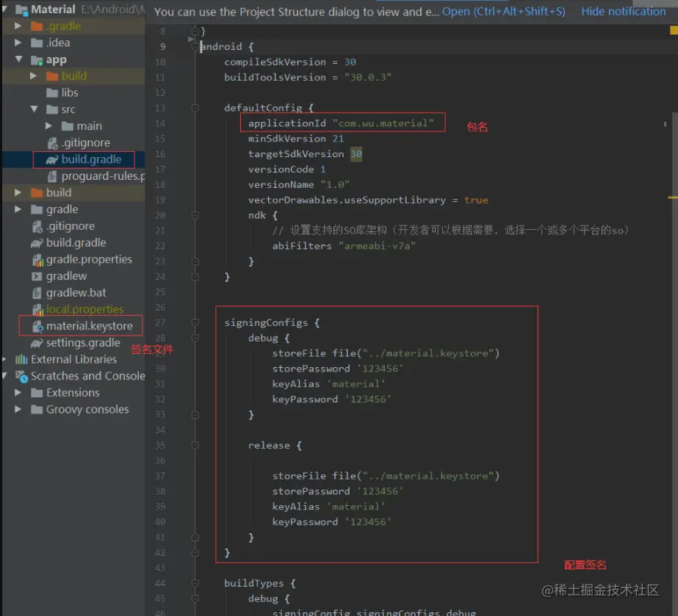Fold the defaultConfig block gutter marker
678x616 pixels.
pyautogui.click(x=195, y=108)
